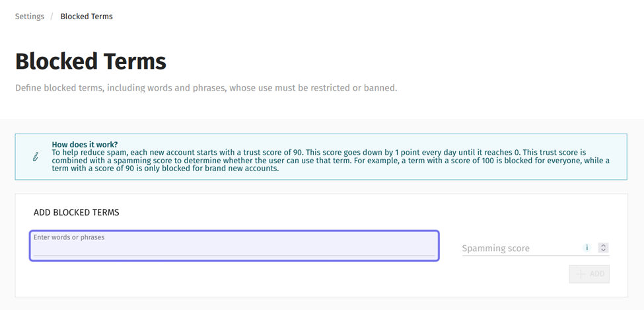Click the "How does it work?" title
Screen dimensions: 644x310
[x=85, y=144]
